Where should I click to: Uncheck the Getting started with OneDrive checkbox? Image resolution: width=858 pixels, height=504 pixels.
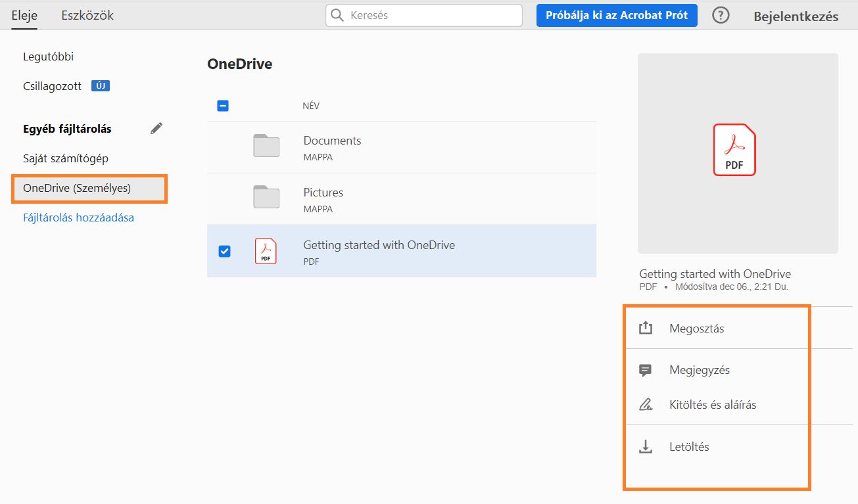[224, 250]
